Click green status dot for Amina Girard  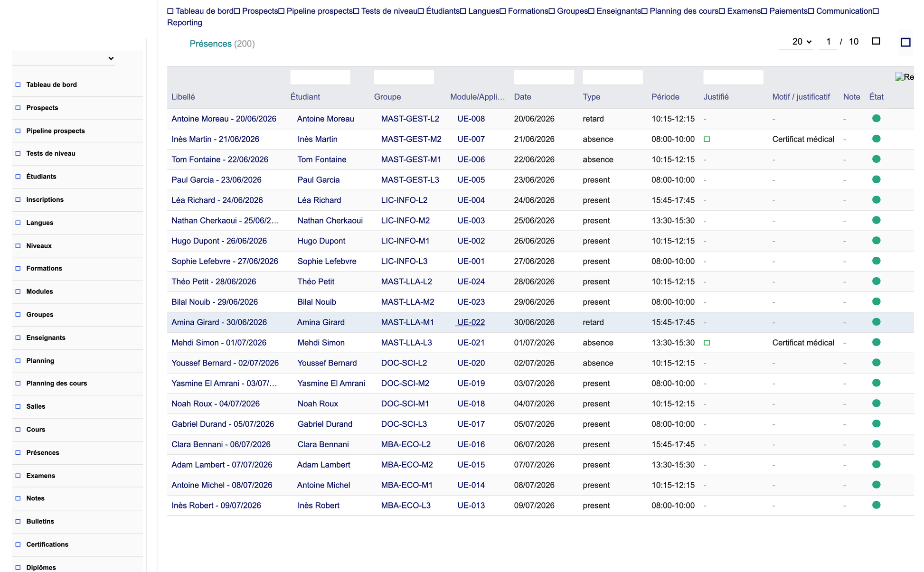pyautogui.click(x=877, y=322)
